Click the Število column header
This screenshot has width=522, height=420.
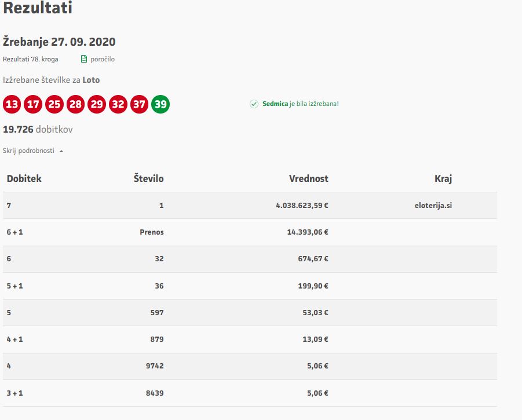tap(148, 178)
